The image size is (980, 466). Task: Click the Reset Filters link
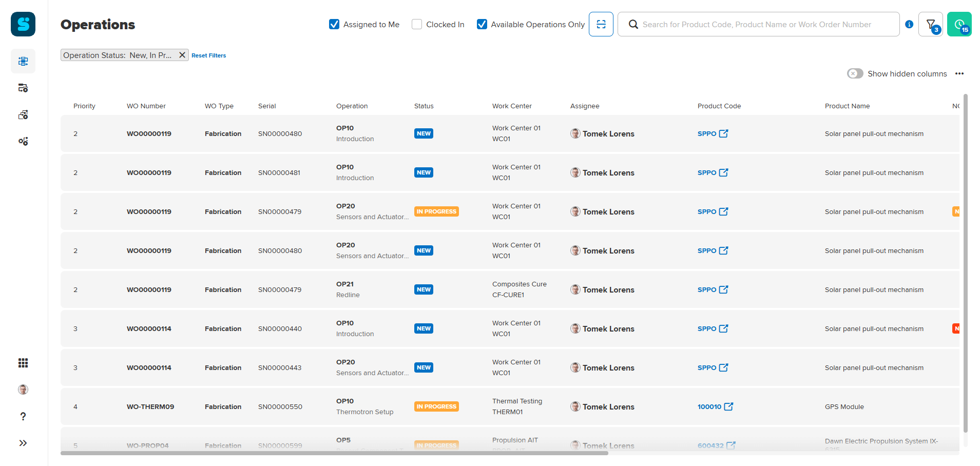point(208,55)
